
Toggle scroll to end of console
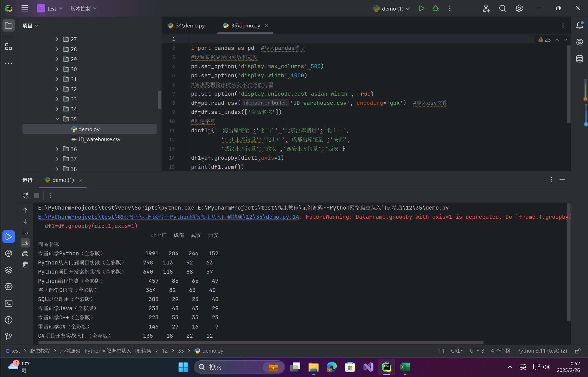coord(25,243)
